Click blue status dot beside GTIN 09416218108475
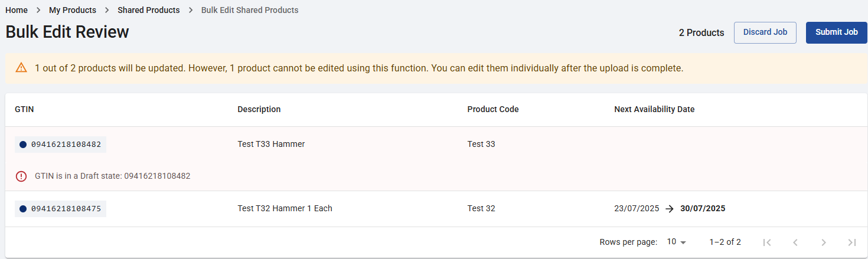Viewport: 868px width, 259px height. tap(23, 209)
